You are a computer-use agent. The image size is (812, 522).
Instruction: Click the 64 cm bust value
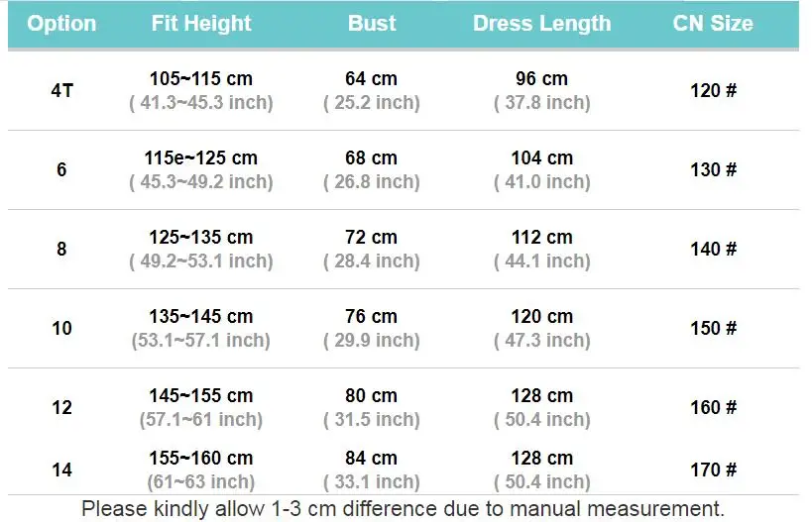[x=372, y=78]
